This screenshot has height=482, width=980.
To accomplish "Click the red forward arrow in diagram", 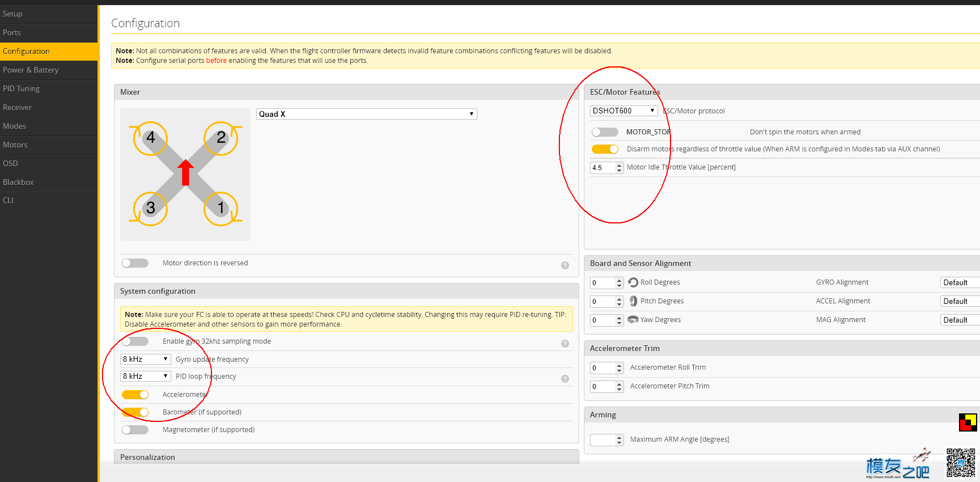I will 185,172.
